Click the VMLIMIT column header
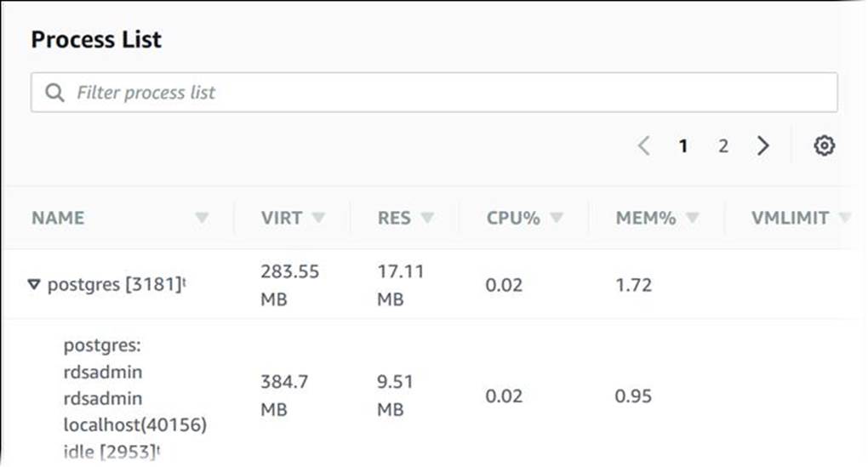 790,219
